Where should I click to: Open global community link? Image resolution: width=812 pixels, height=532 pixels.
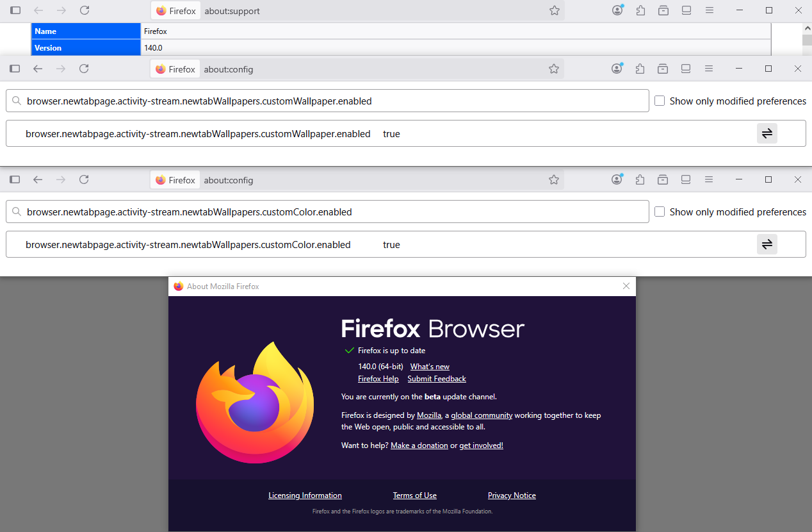482,415
